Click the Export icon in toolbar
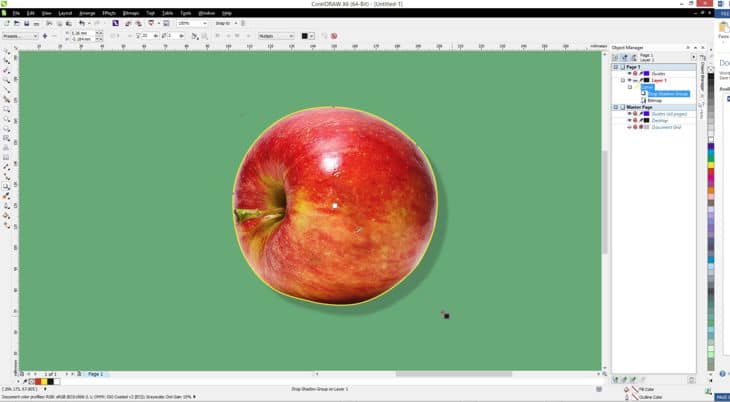The width and height of the screenshot is (730, 402). click(x=138, y=23)
